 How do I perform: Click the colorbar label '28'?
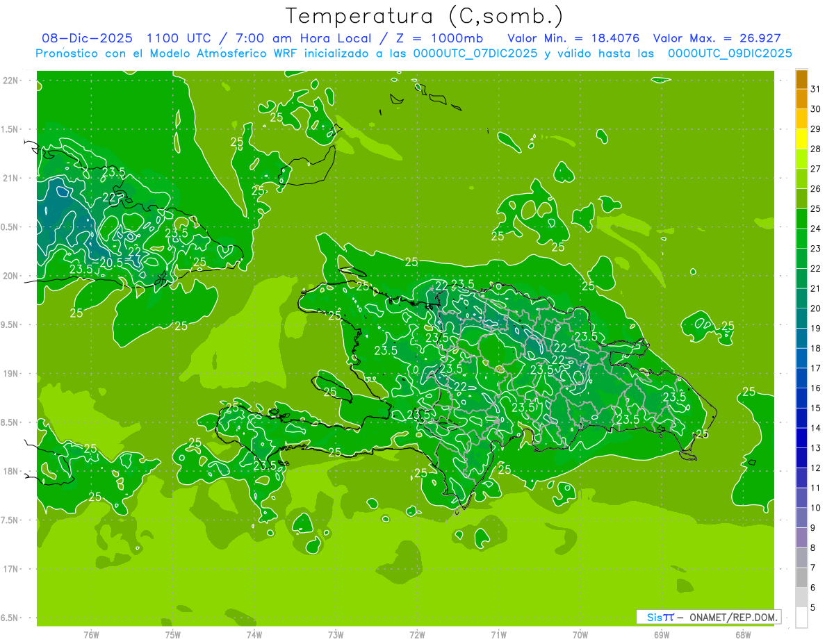click(x=815, y=149)
